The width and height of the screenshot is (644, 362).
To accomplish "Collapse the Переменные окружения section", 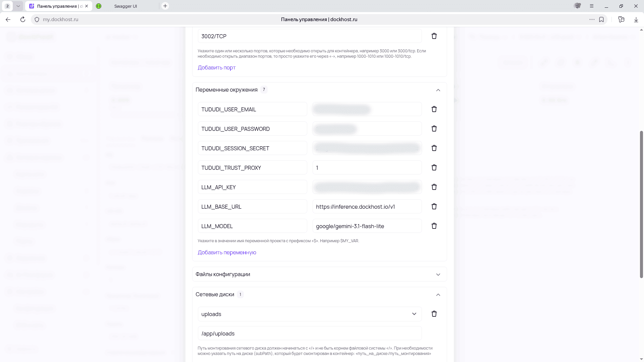I will point(438,90).
